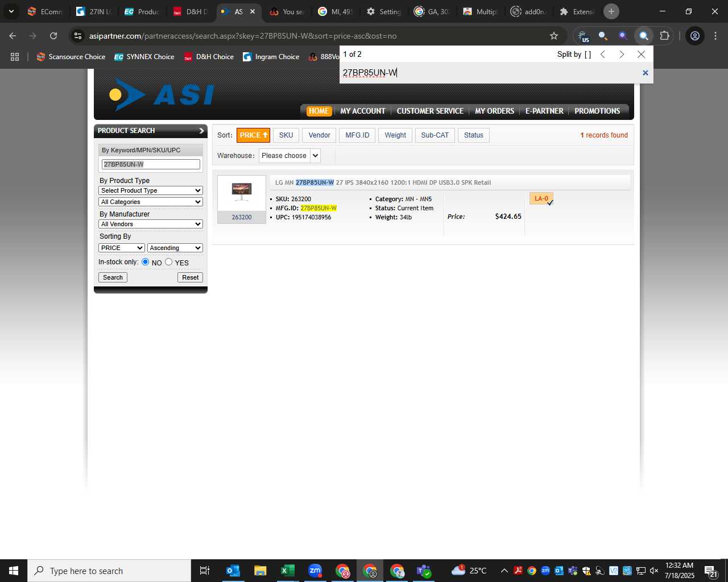Open the Warehouse Please choose dropdown
The width and height of the screenshot is (728, 582).
tap(290, 156)
